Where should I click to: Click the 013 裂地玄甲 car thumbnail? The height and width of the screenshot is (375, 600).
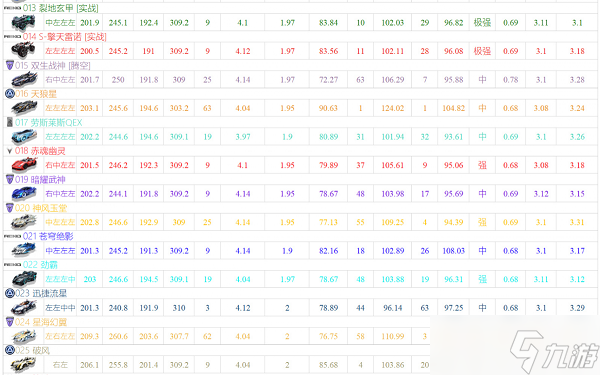coord(23,23)
